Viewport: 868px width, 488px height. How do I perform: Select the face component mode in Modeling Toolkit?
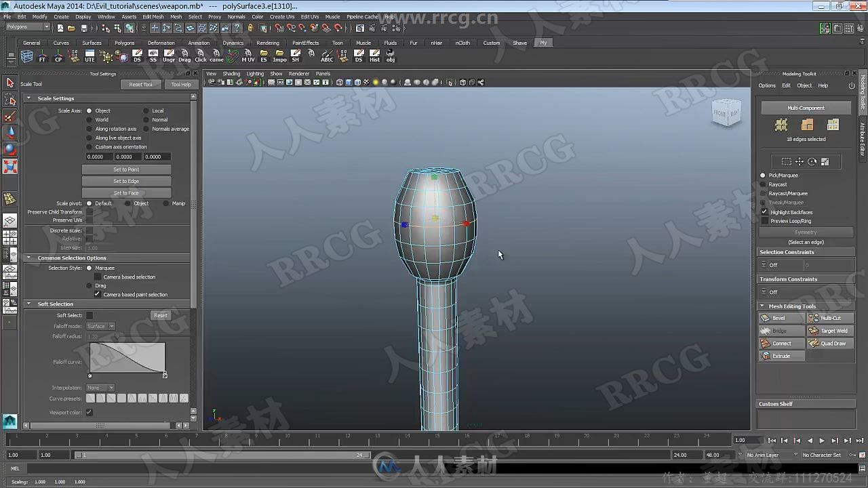pyautogui.click(x=833, y=125)
